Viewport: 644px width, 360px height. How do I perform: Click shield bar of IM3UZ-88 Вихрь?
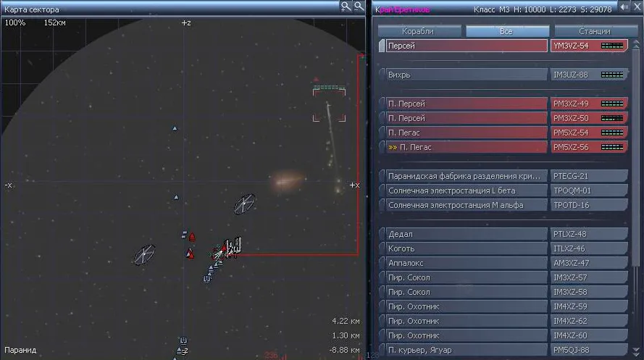pyautogui.click(x=612, y=75)
